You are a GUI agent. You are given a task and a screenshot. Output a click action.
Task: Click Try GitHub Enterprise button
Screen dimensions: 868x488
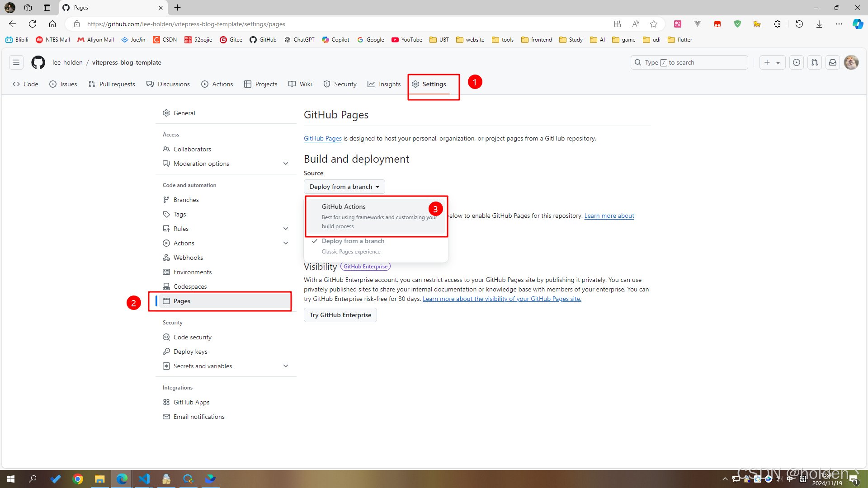click(x=340, y=314)
